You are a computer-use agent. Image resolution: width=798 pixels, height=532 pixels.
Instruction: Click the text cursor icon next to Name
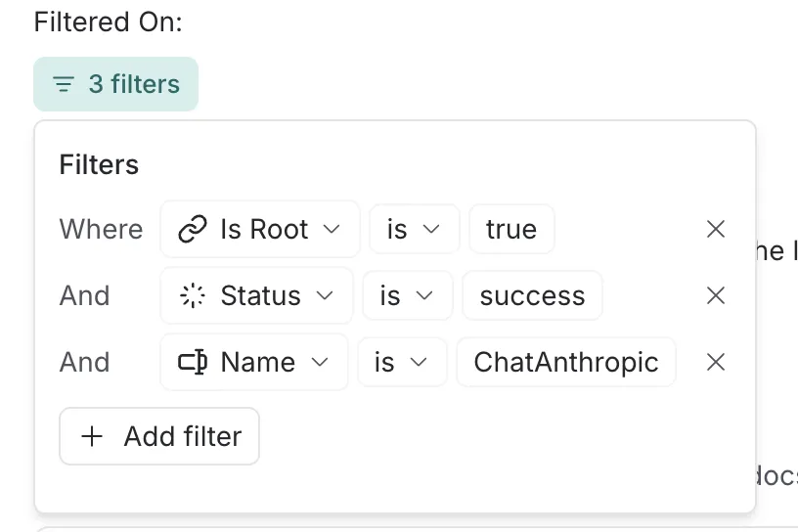point(193,363)
